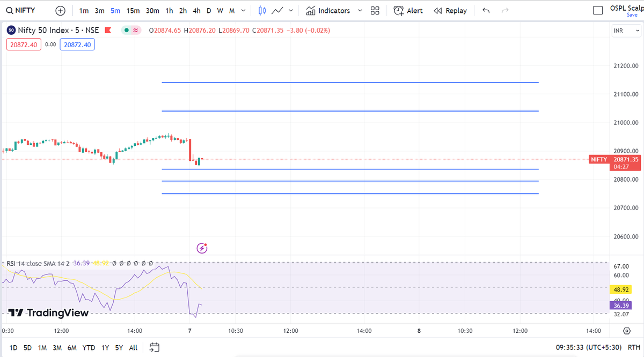The width and height of the screenshot is (644, 357).
Task: Set date range to 5Y
Action: (x=119, y=348)
